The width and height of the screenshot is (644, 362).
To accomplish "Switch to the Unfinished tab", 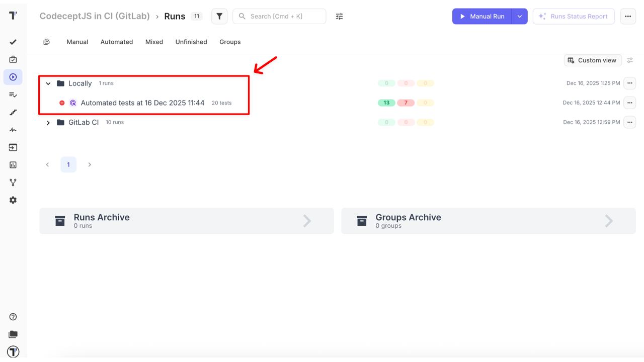I will (191, 42).
